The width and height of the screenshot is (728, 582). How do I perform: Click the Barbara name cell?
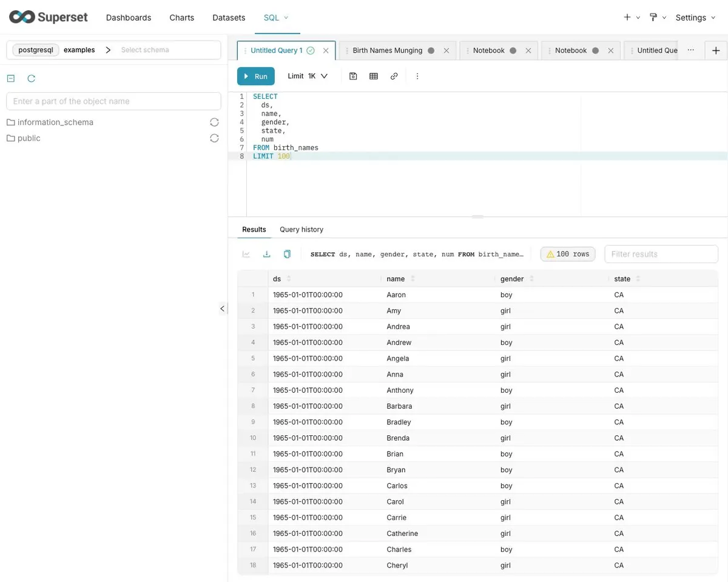pyautogui.click(x=399, y=406)
